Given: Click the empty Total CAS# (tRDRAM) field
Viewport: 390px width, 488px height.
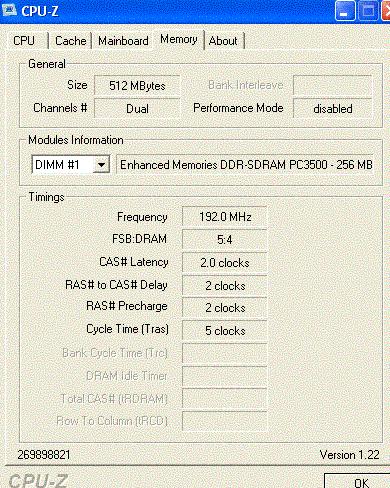Looking at the screenshot, I should 225,399.
